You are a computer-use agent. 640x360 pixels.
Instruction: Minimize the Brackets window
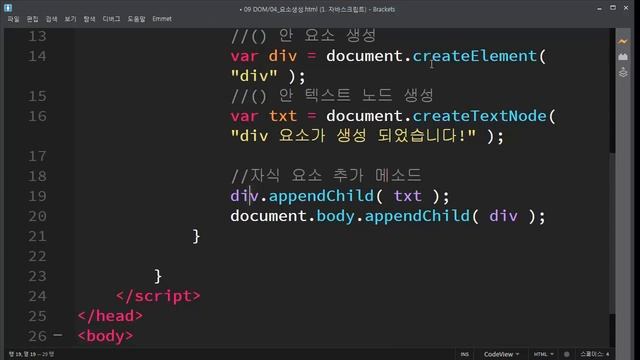tap(599, 8)
